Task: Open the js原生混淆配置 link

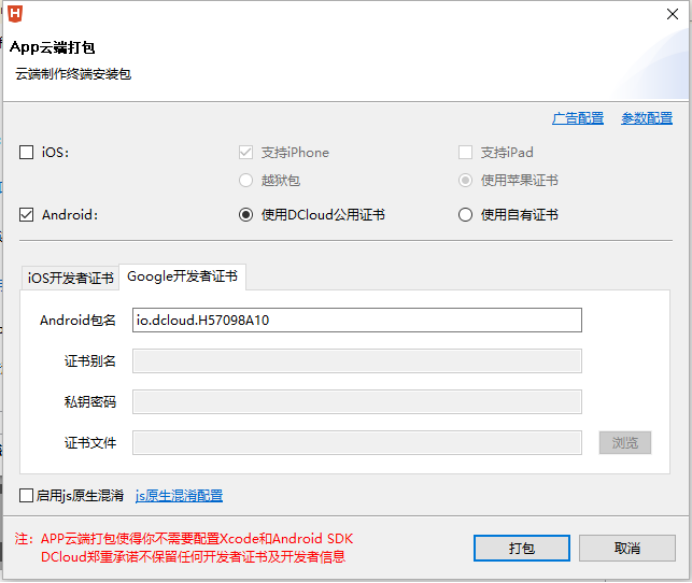Action: (x=179, y=495)
